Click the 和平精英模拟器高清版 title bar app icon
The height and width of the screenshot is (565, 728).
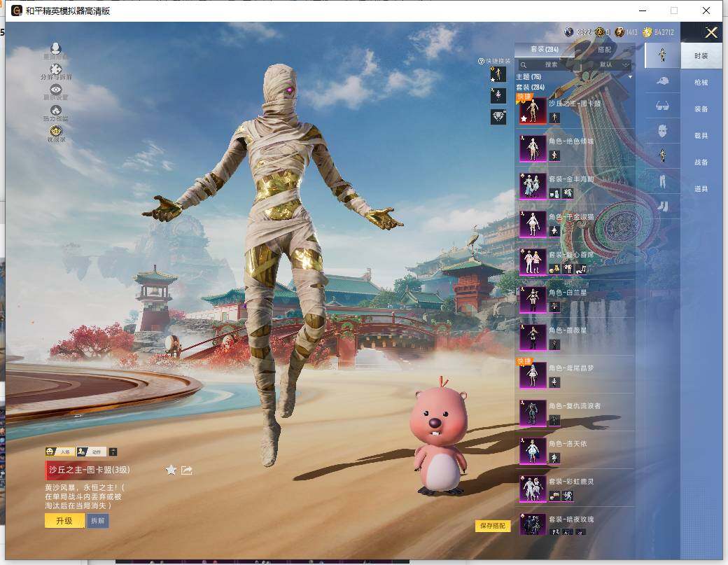click(17, 11)
